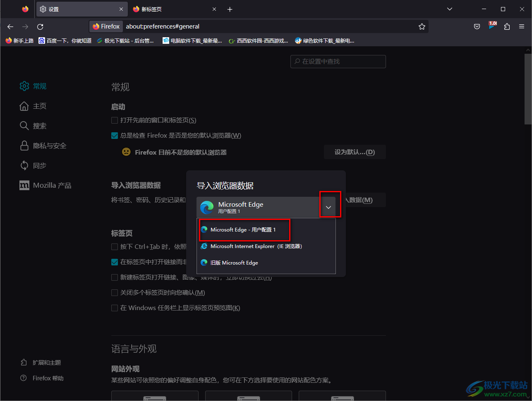Screen dimensions: 532x401
Task: Select 搜索 in the settings sidebar
Action: coord(33,126)
